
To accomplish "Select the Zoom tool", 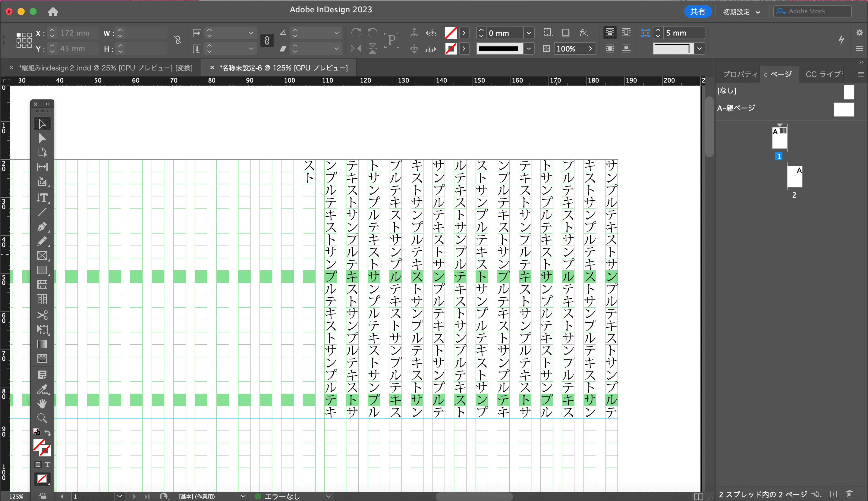I will pos(42,418).
